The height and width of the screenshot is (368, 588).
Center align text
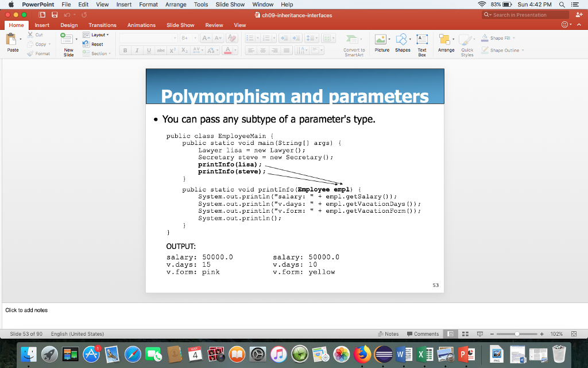[263, 51]
